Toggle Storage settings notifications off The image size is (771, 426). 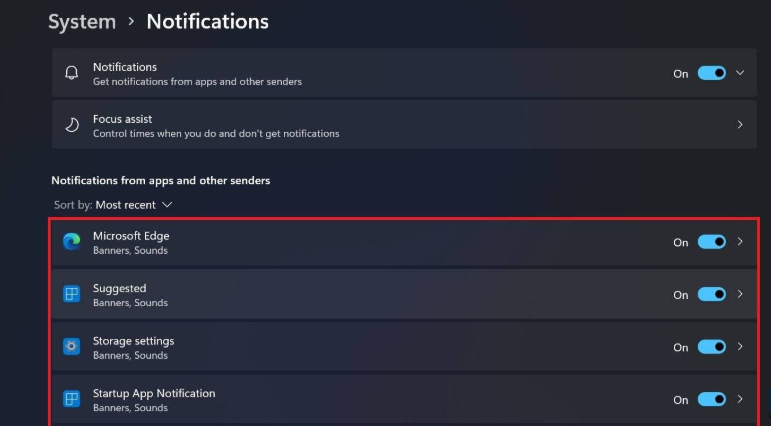click(x=711, y=347)
